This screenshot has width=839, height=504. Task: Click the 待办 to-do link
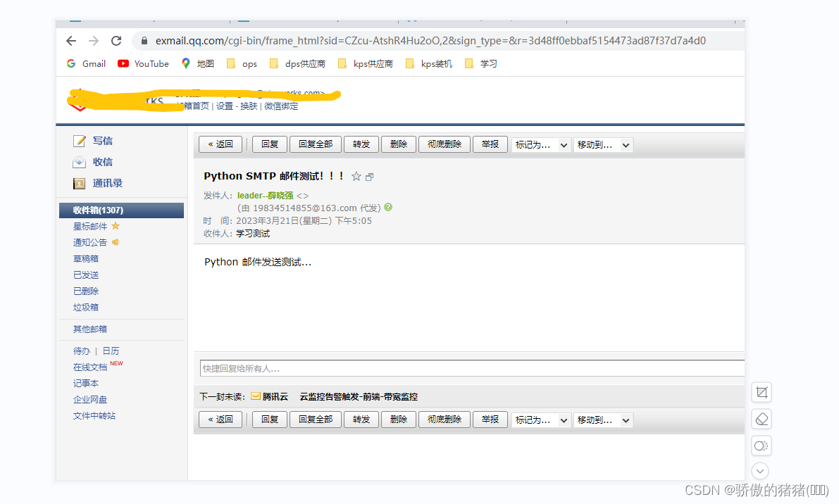coord(81,351)
